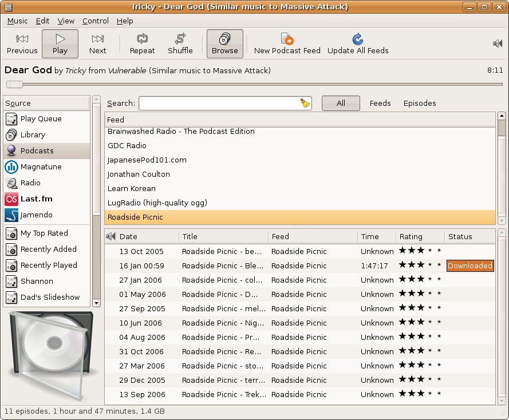
Task: Clear search with the broom icon
Action: coord(305,103)
